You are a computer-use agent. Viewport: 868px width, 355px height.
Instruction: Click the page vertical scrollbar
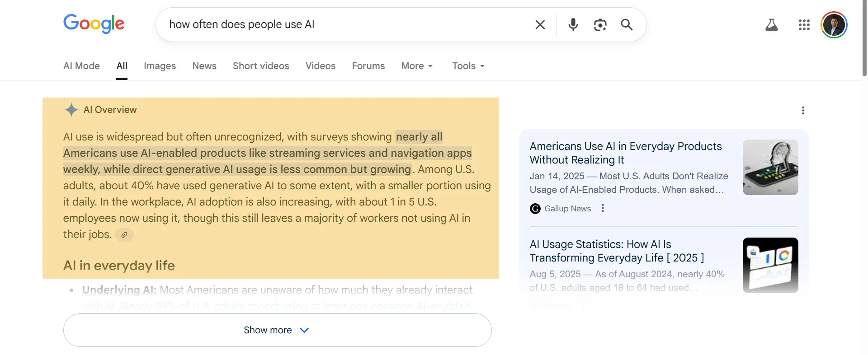pyautogui.click(x=864, y=38)
